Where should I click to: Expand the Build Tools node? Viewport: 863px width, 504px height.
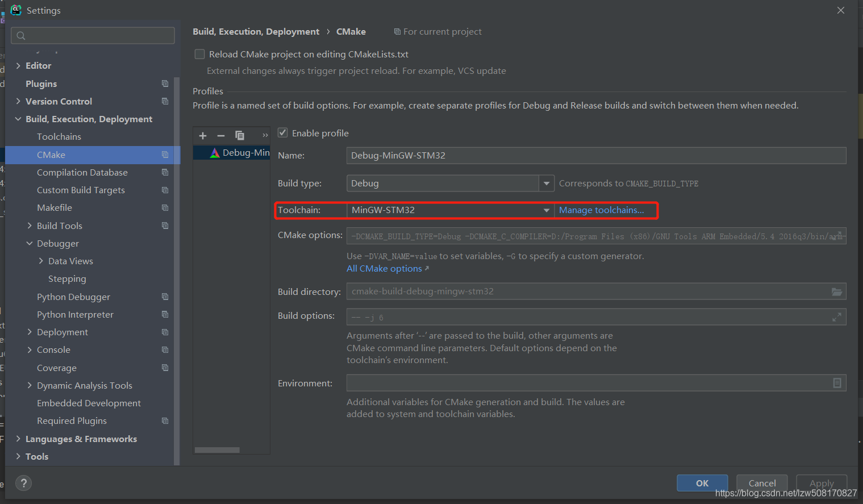coord(30,226)
